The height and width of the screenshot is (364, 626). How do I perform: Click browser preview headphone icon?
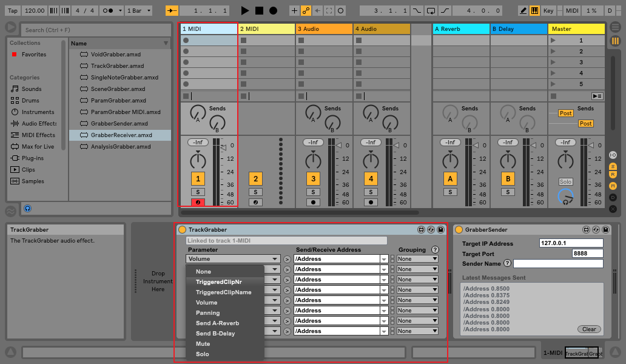click(27, 208)
